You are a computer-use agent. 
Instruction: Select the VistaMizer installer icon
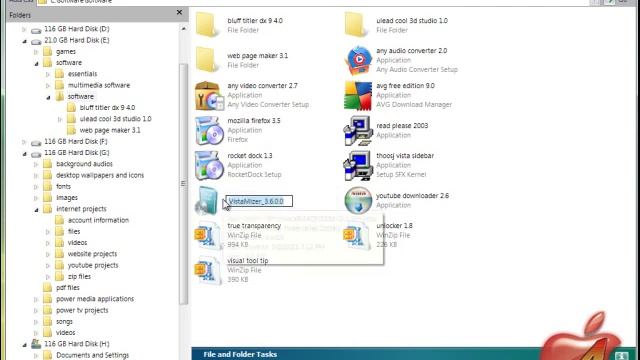tap(207, 200)
